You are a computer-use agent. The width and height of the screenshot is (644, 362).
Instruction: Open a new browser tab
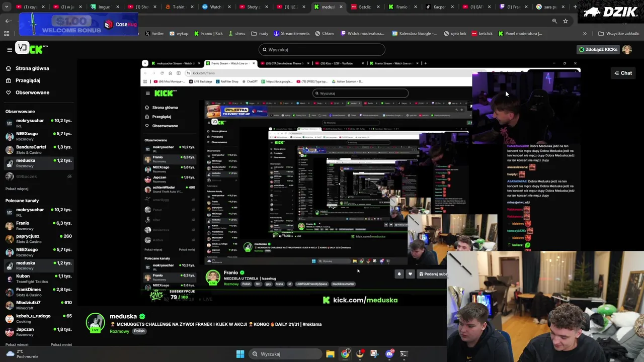577,7
